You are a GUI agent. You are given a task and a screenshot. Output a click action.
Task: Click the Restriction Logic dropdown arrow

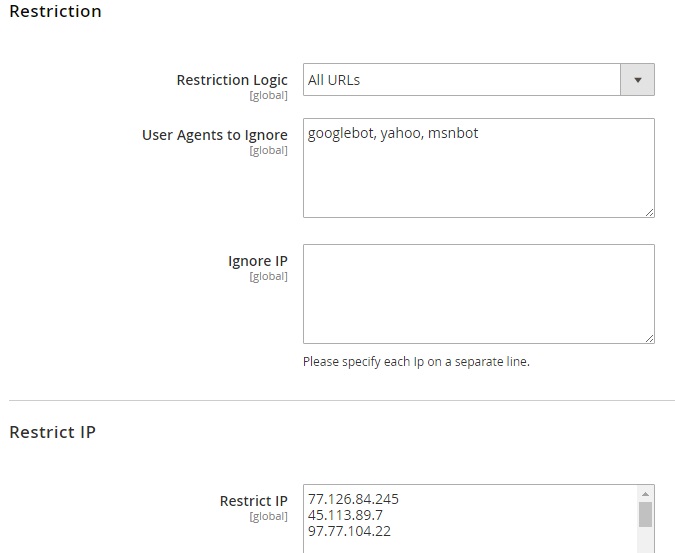(x=637, y=80)
